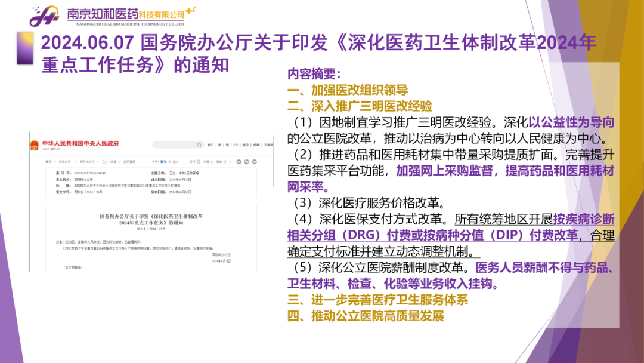Screen dimensions: 644x363
Task: Go to 国务院文件 in the breadcrumb
Action: click(x=87, y=162)
